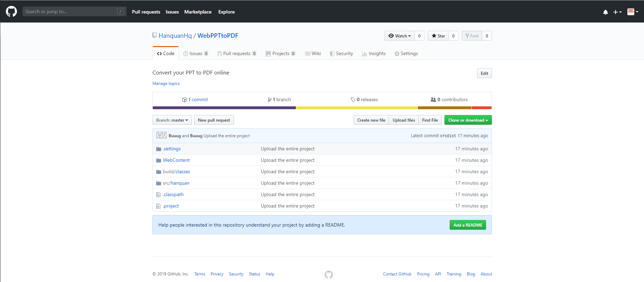Open the notifications bell icon

tap(605, 12)
